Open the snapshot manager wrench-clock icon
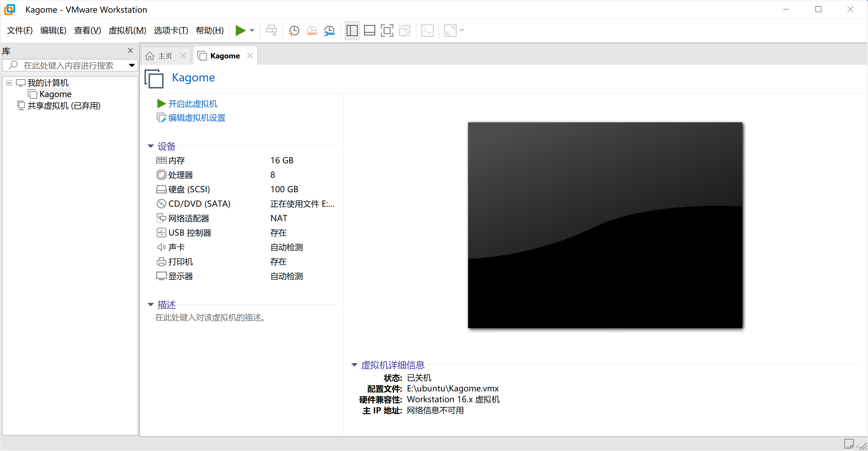This screenshot has height=451, width=868. click(x=329, y=31)
